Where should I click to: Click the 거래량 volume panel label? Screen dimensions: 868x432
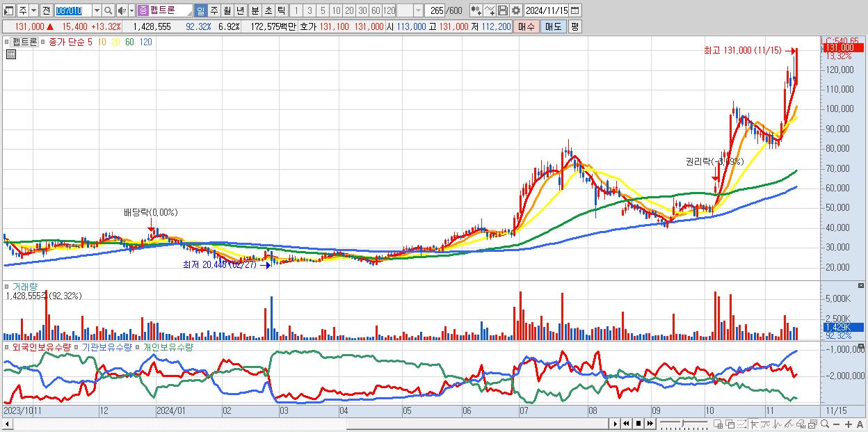tap(24, 286)
